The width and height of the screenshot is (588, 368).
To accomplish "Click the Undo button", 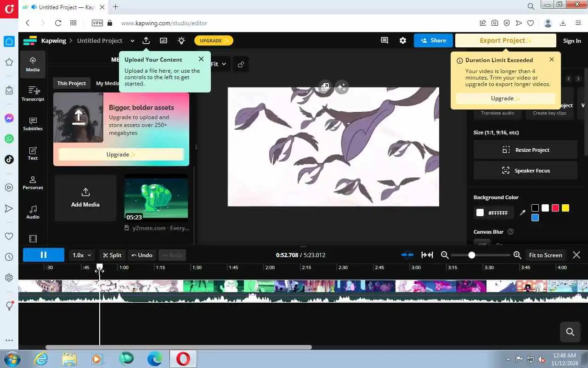I will 142,255.
